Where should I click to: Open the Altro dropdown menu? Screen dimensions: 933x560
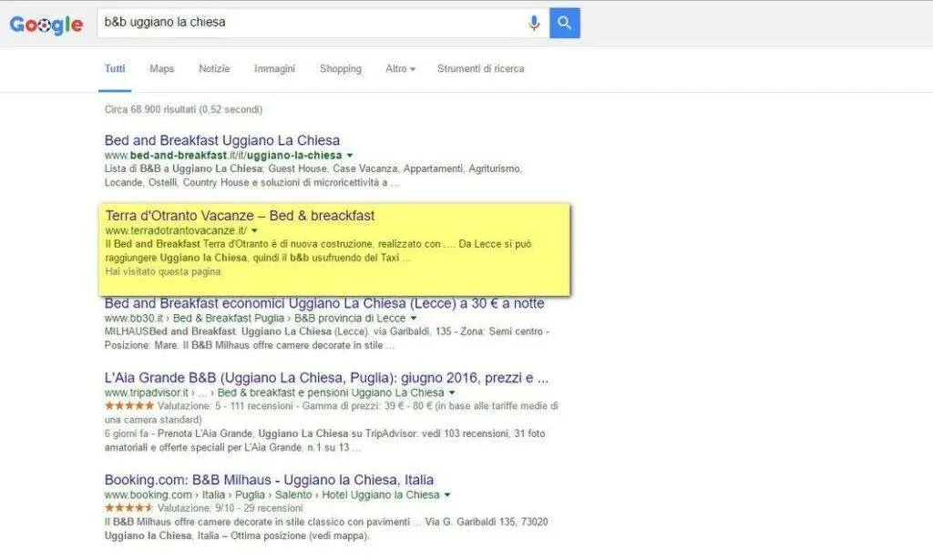(400, 69)
